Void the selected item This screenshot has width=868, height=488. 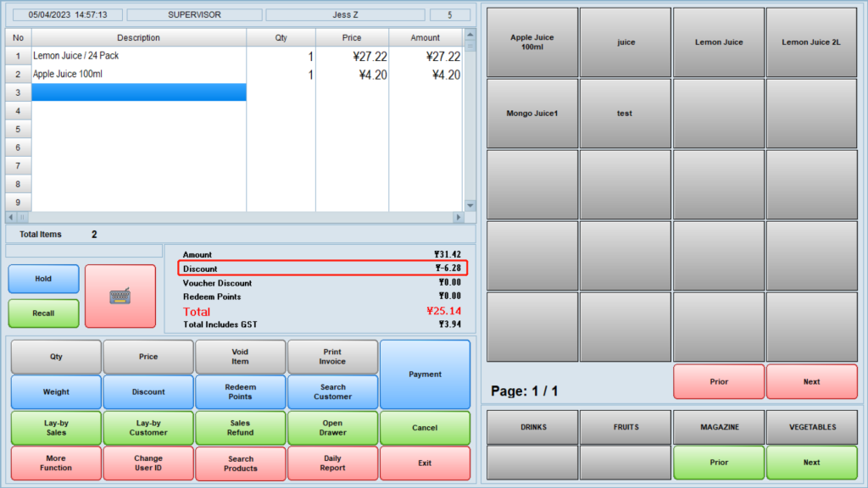point(240,357)
